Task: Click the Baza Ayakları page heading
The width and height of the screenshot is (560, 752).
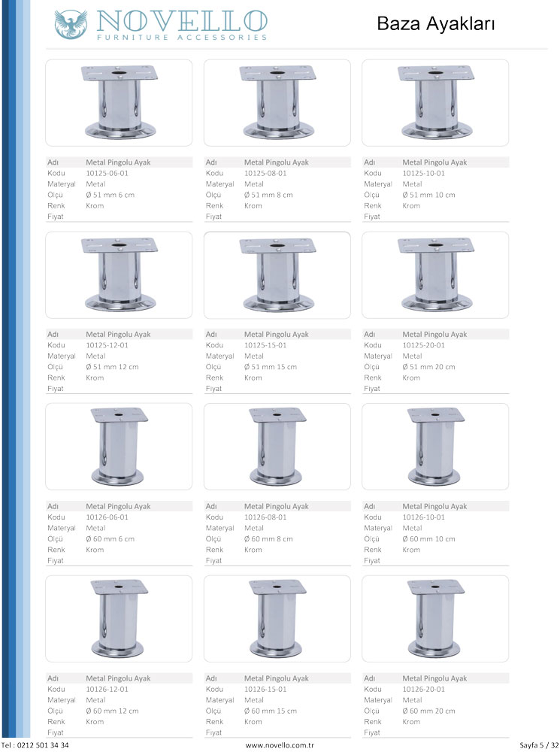Action: click(435, 25)
